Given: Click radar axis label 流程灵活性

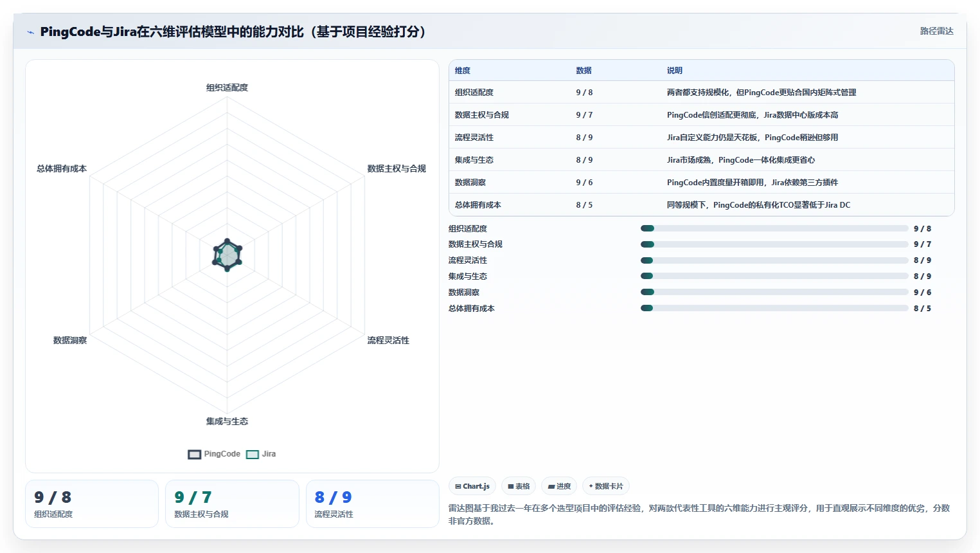Looking at the screenshot, I should coord(388,340).
